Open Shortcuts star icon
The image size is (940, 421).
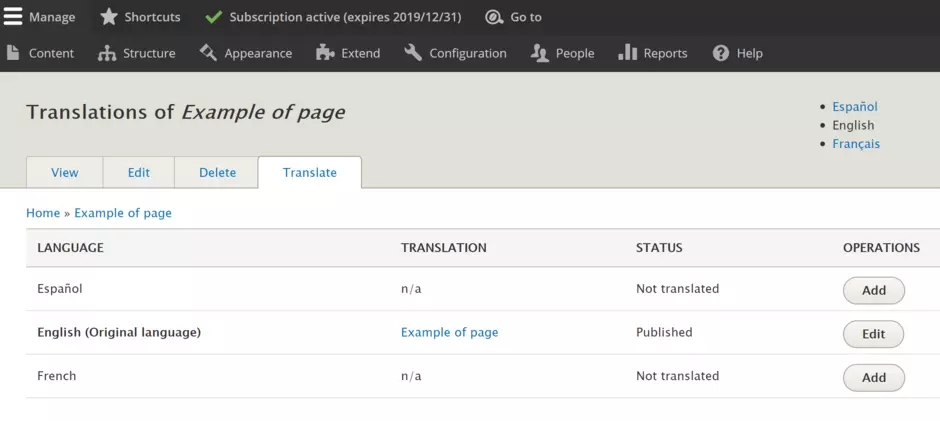click(x=109, y=17)
